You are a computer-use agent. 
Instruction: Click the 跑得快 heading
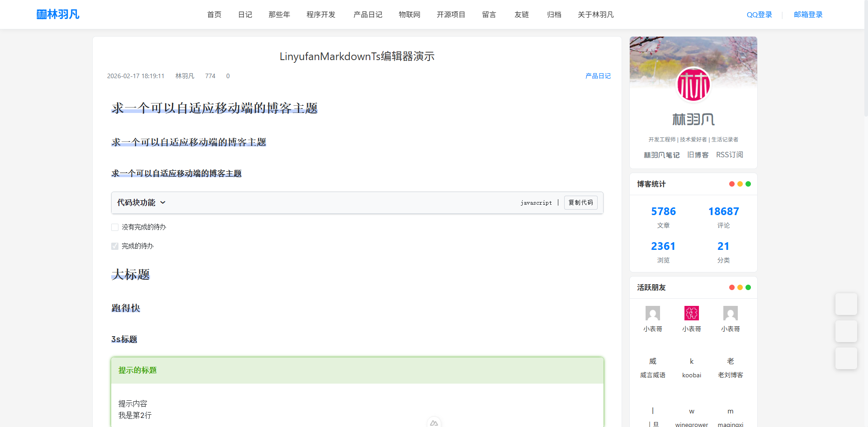tap(126, 308)
